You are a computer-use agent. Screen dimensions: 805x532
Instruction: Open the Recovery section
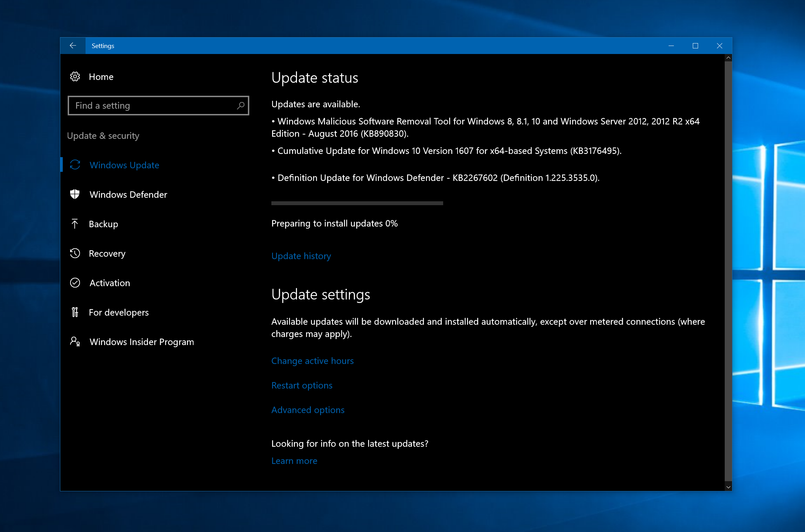click(107, 254)
